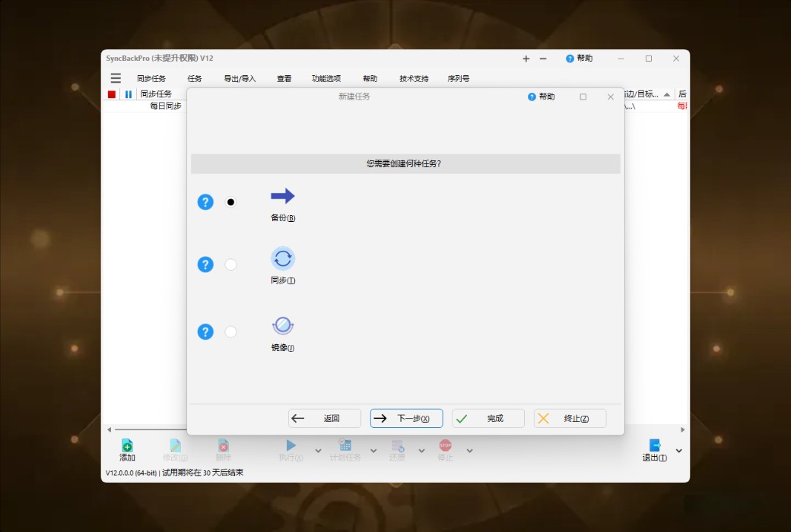791x532 pixels.
Task: Click the Delete task icon
Action: click(x=223, y=448)
